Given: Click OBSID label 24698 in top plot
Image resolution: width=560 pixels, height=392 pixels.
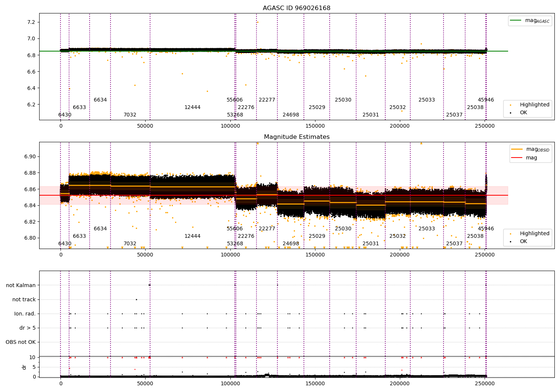Looking at the screenshot, I should 291,115.
